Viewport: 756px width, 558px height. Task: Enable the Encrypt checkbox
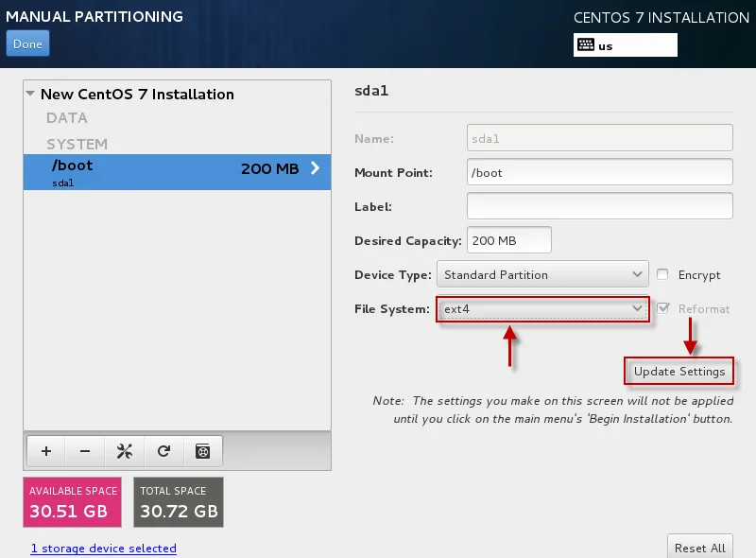coord(663,275)
